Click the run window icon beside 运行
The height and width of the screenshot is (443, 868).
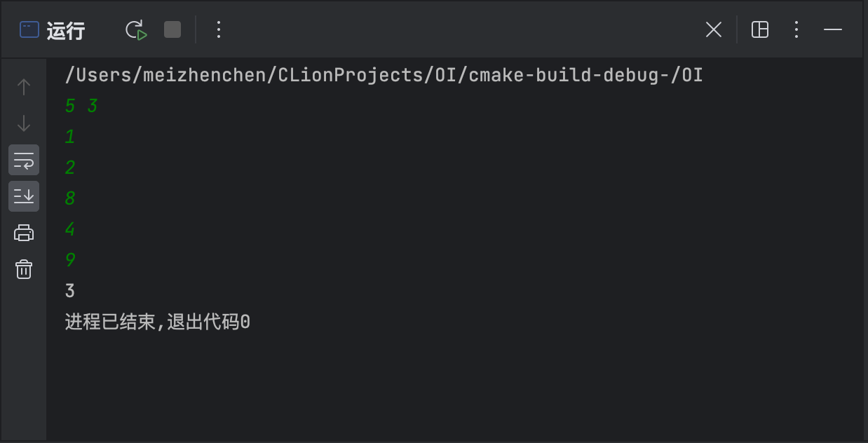tap(29, 29)
